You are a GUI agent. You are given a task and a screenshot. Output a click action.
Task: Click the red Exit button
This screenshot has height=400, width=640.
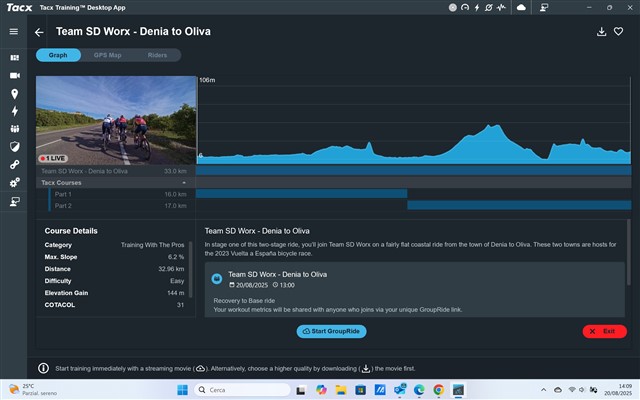pyautogui.click(x=604, y=331)
